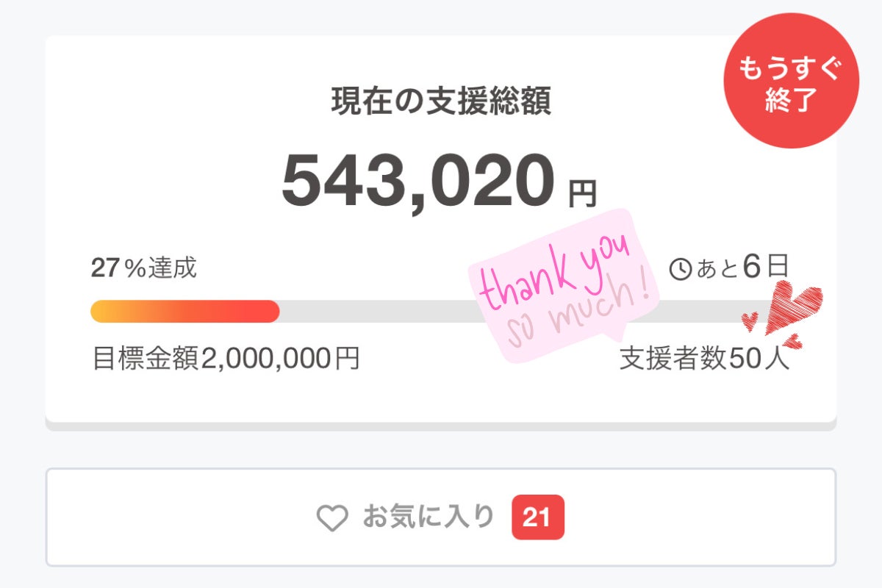Click the あと6日 remaining days text
Viewport: 882px width, 588px height.
tap(742, 268)
